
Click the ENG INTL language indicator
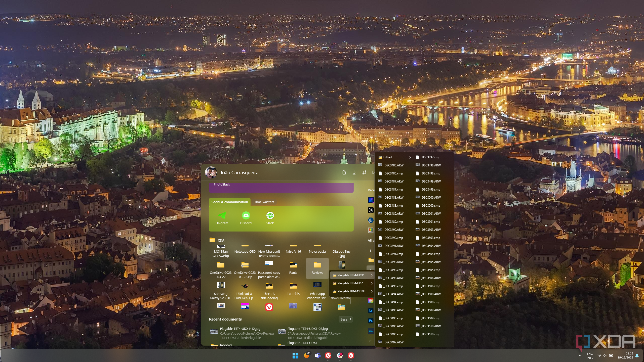590,355
